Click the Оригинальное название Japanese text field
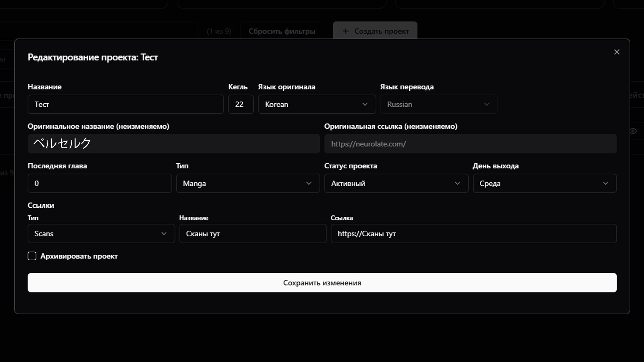The width and height of the screenshot is (644, 362). 174,144
